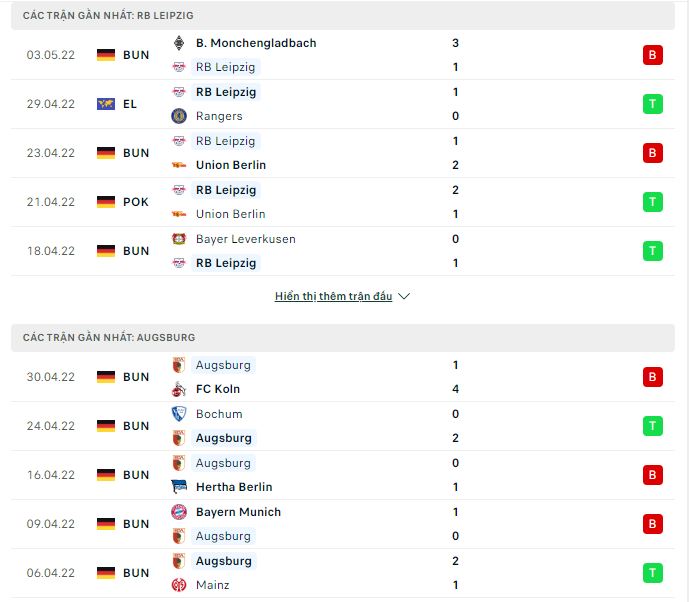This screenshot has height=602, width=689.
Task: Click the Bayern Munich crest icon
Action: 179,512
